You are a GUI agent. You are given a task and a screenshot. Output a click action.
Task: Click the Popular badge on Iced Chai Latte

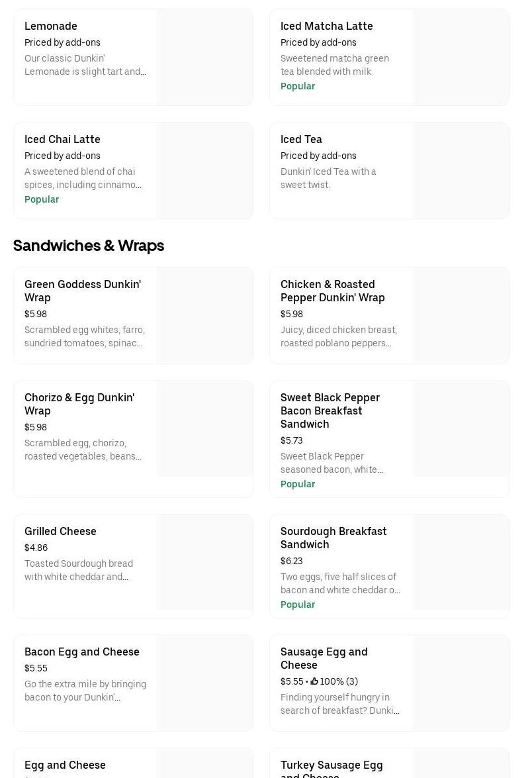coord(42,199)
